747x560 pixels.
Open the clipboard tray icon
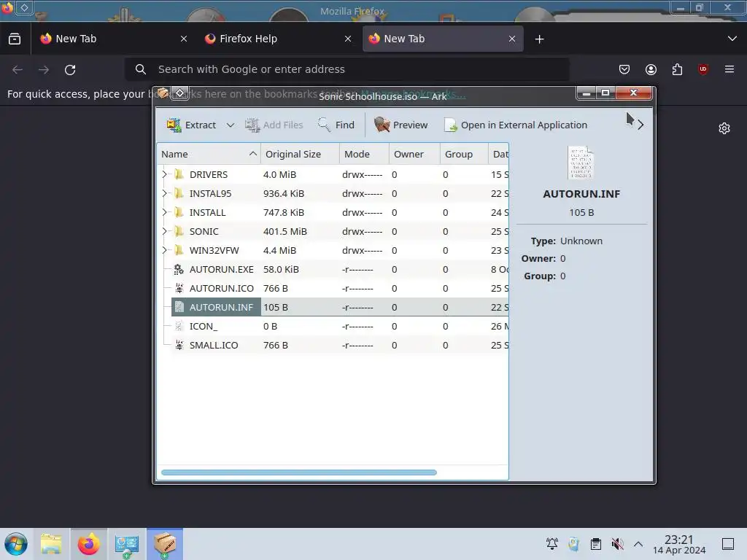[595, 544]
